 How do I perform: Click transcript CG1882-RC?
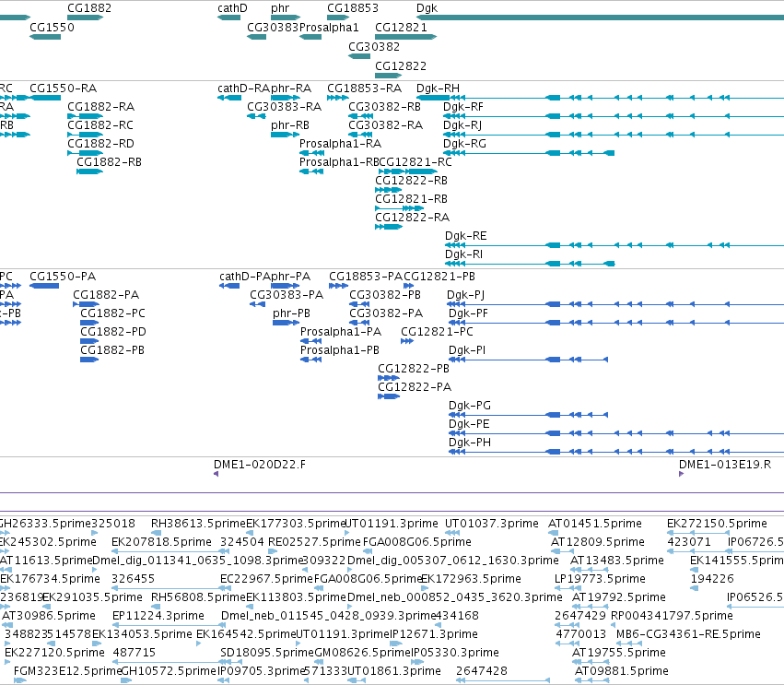click(x=85, y=135)
